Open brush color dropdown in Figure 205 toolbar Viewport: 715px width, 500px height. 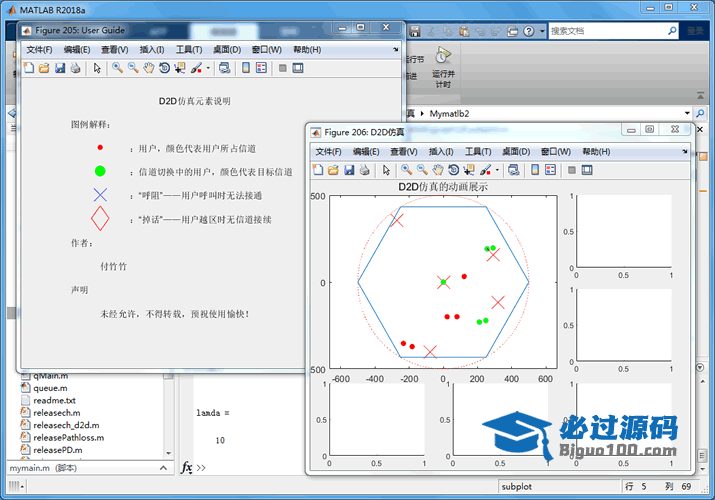coord(208,68)
